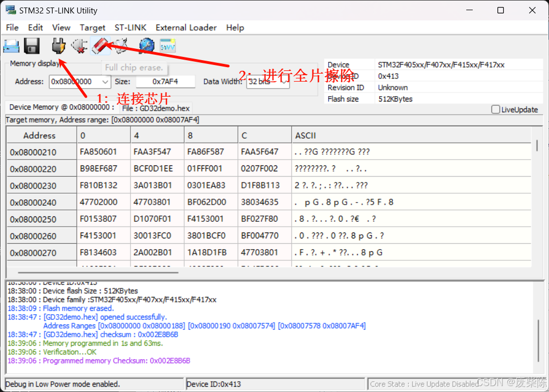Click the column header labeled 4
549x392 pixels.
(x=157, y=135)
